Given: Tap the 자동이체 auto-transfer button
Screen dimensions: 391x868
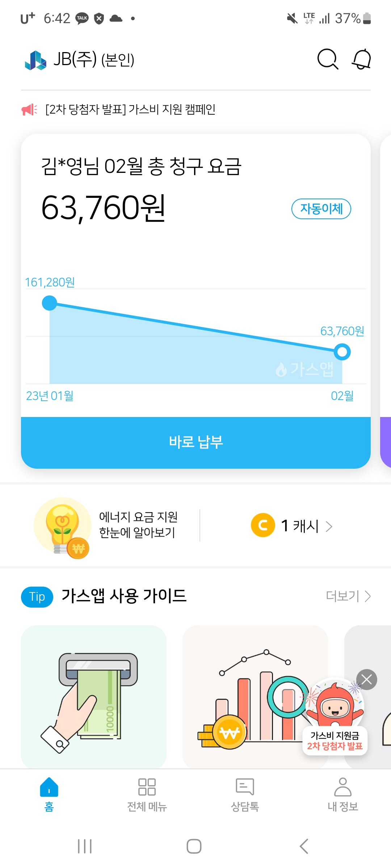Looking at the screenshot, I should 321,209.
